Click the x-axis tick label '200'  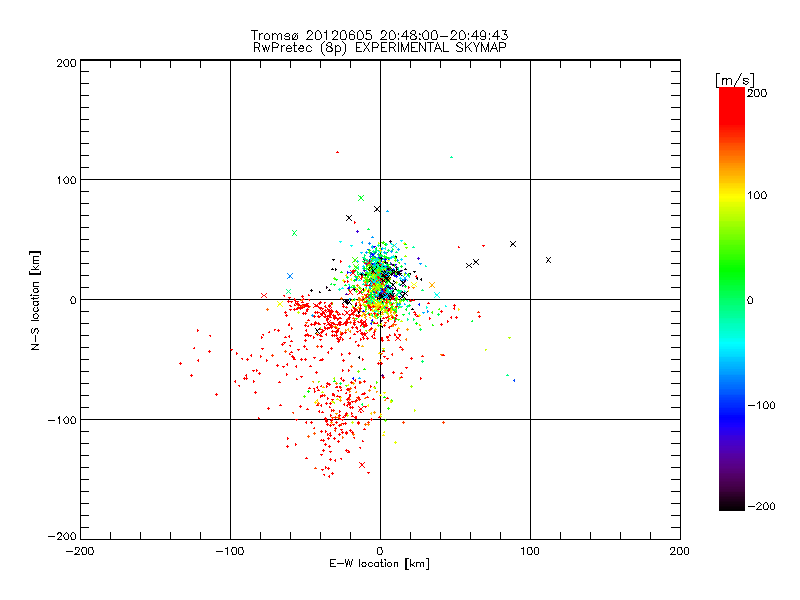click(680, 551)
